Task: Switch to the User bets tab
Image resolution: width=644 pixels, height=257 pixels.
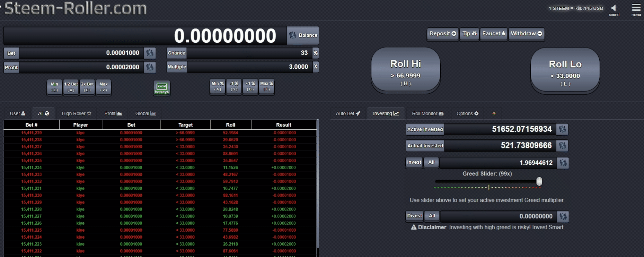Action: click(17, 113)
